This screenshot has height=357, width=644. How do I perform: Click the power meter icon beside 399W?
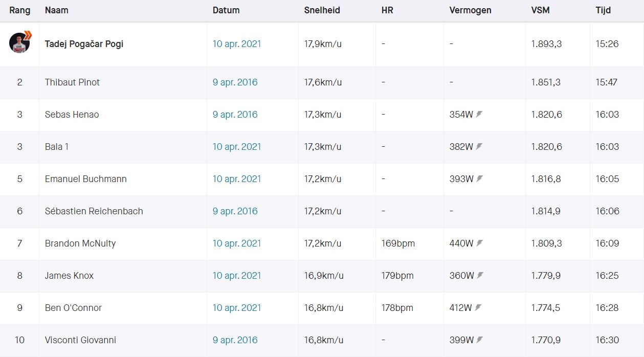479,340
